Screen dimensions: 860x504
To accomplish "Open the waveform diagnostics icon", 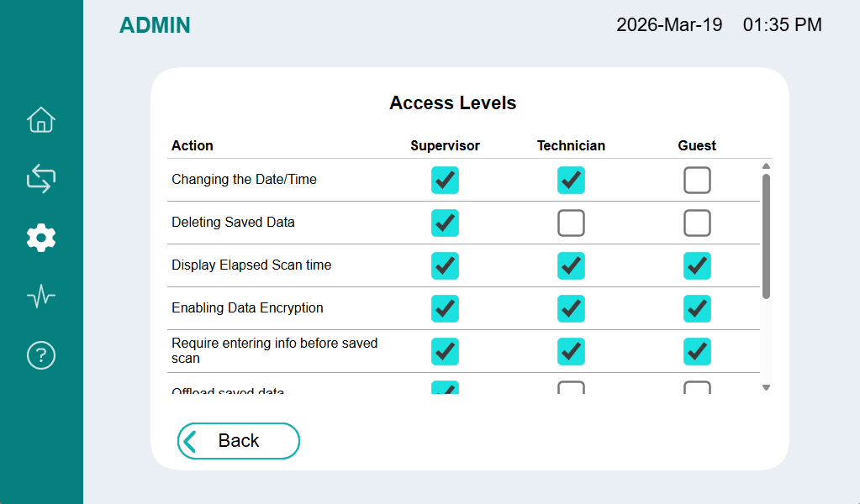I will [x=41, y=297].
